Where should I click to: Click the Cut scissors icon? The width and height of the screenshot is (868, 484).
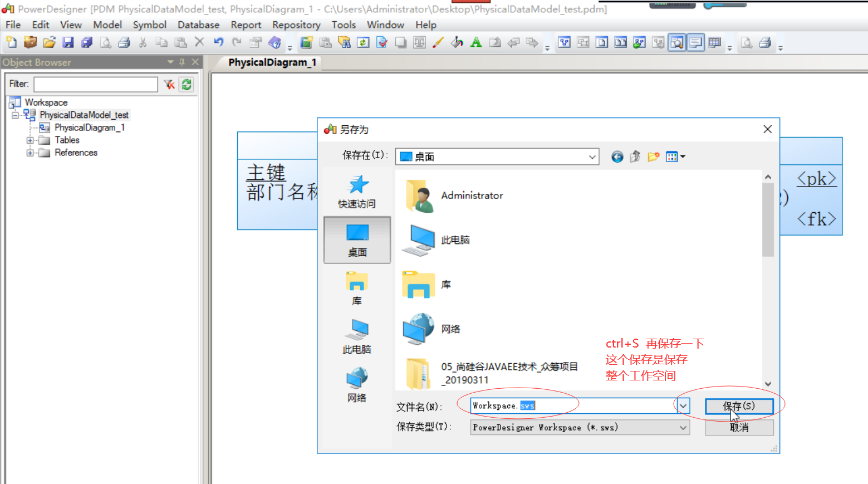[x=143, y=42]
